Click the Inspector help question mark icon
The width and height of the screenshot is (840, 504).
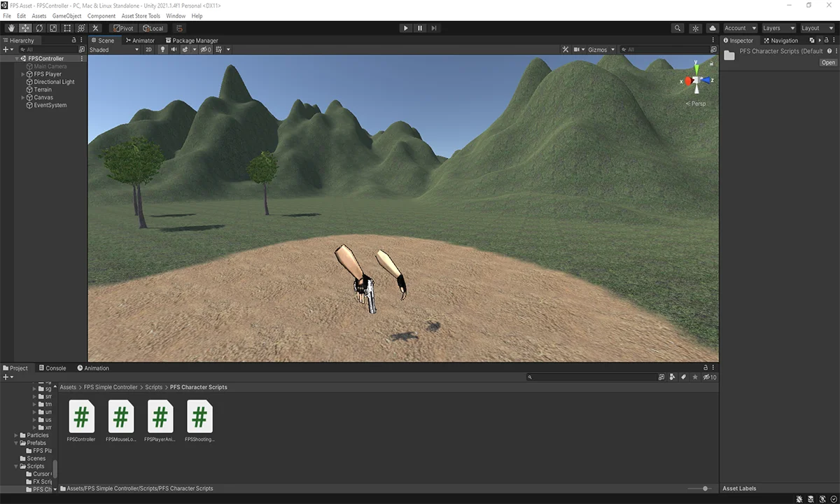[829, 51]
